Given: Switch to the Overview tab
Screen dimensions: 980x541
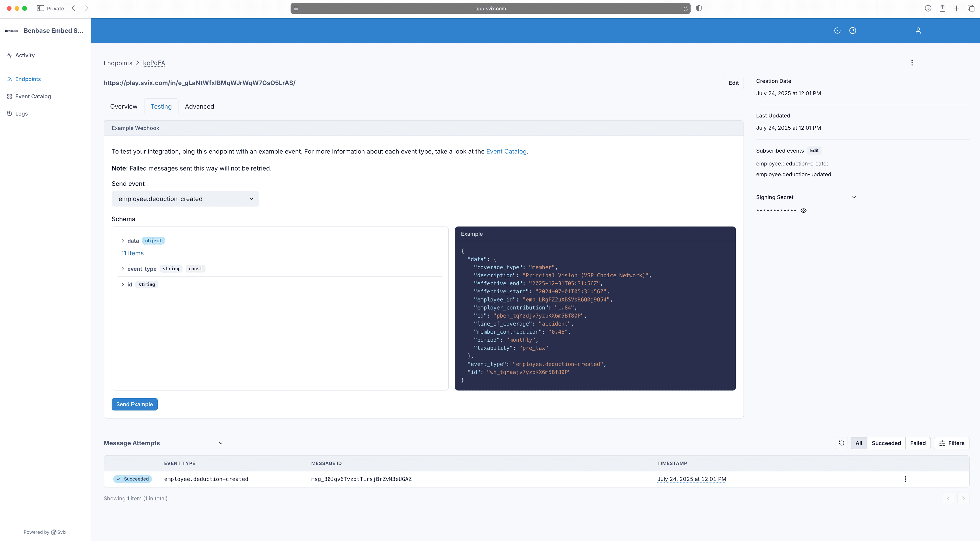Looking at the screenshot, I should click(124, 107).
